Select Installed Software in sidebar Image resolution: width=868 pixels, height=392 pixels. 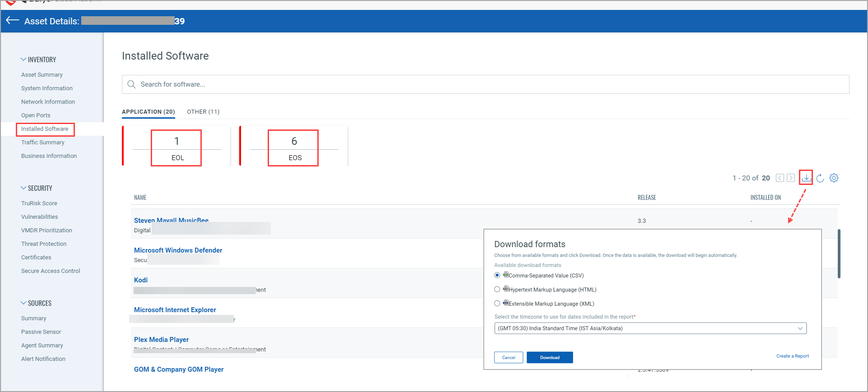click(x=45, y=129)
